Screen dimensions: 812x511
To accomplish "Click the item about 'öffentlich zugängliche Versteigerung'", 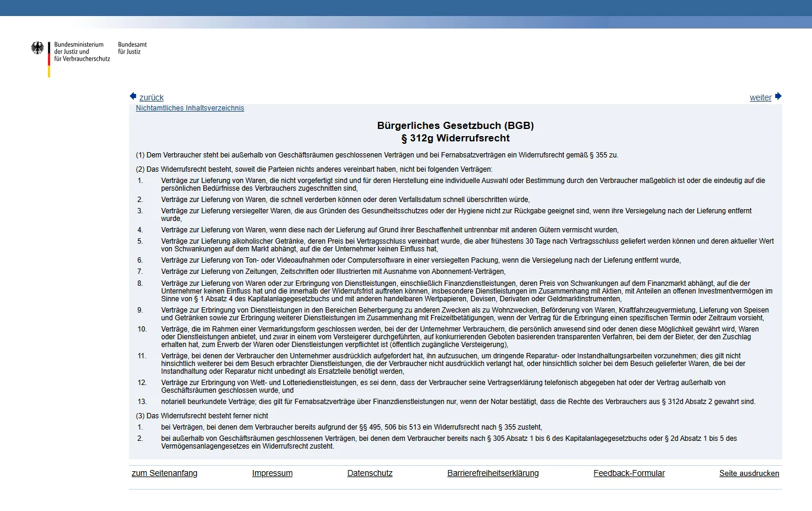I will pos(460,337).
